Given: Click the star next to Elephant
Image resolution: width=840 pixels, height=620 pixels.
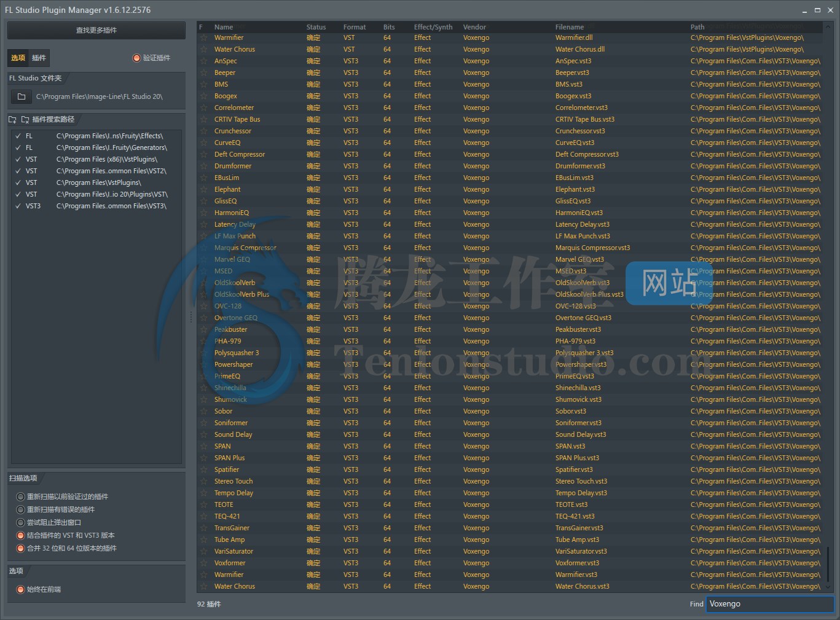Looking at the screenshot, I should pyautogui.click(x=203, y=189).
